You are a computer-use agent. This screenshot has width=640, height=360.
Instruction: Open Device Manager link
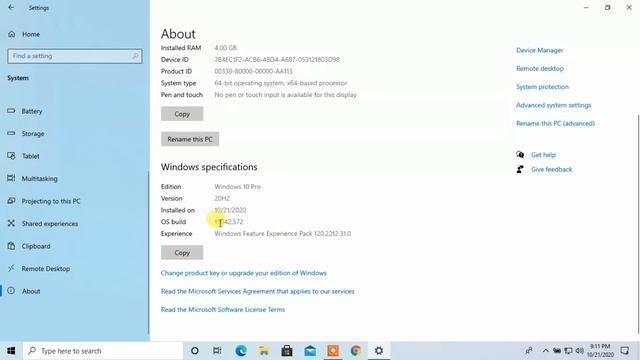coord(540,50)
